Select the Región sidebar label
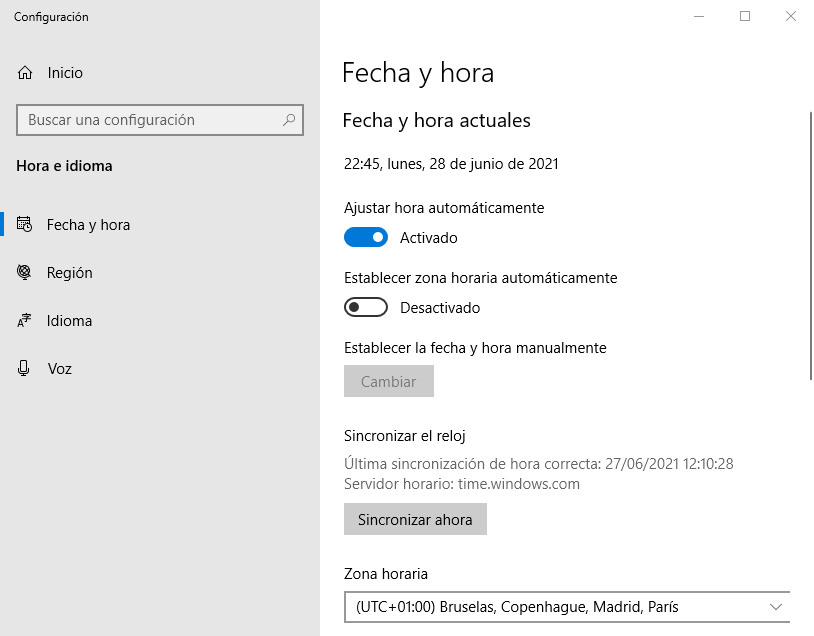Screen dimensions: 814x636 [70, 273]
